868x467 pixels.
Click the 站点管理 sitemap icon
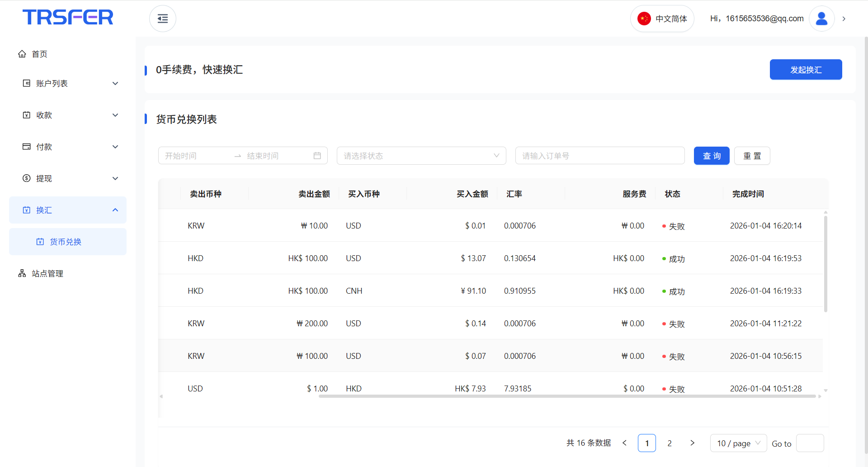22,273
